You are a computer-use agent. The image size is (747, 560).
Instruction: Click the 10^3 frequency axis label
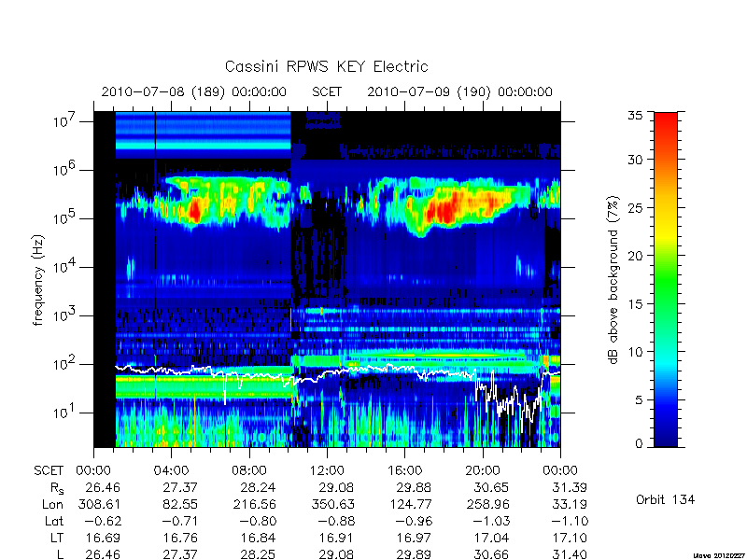tap(63, 315)
